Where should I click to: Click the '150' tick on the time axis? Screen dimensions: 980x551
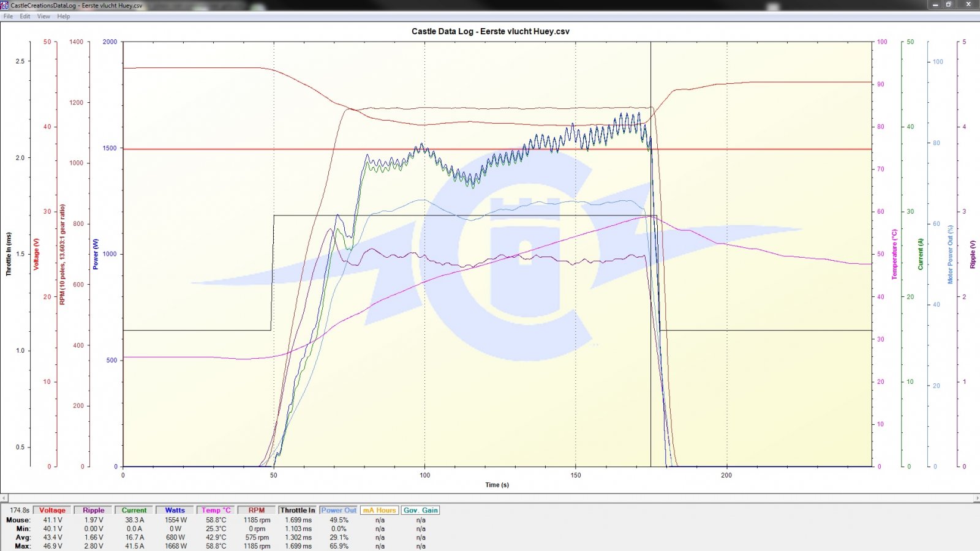[576, 475]
